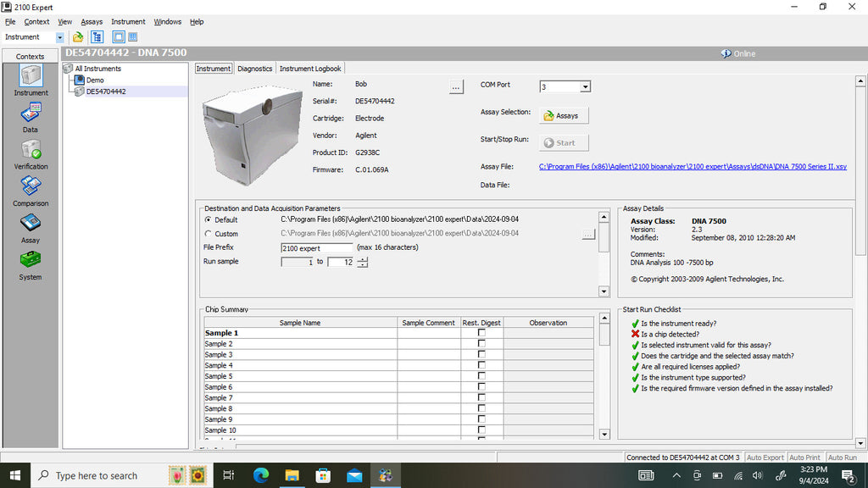Open the File menu
The height and width of the screenshot is (488, 868).
10,21
